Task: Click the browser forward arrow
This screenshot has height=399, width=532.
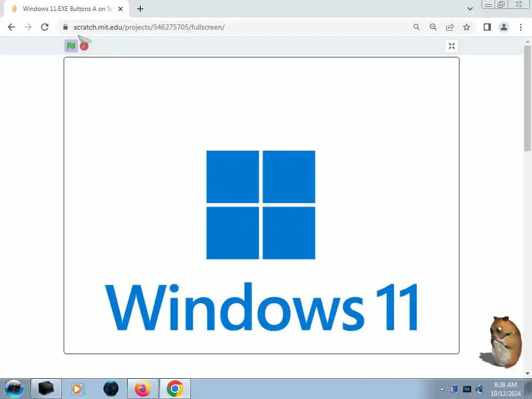Action: (28, 27)
